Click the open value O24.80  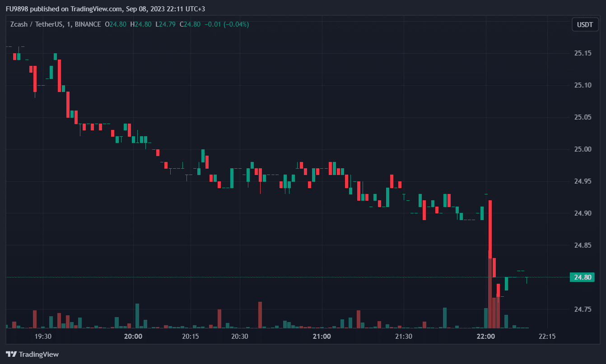pos(116,24)
